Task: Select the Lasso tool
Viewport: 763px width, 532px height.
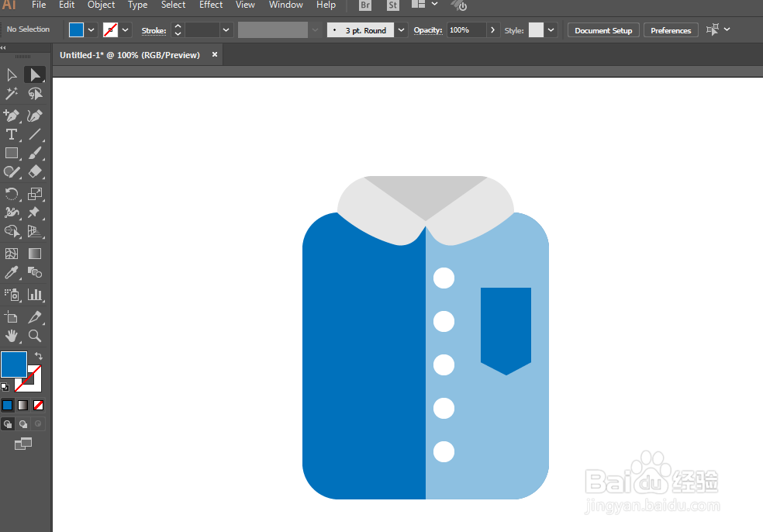Action: coord(35,94)
